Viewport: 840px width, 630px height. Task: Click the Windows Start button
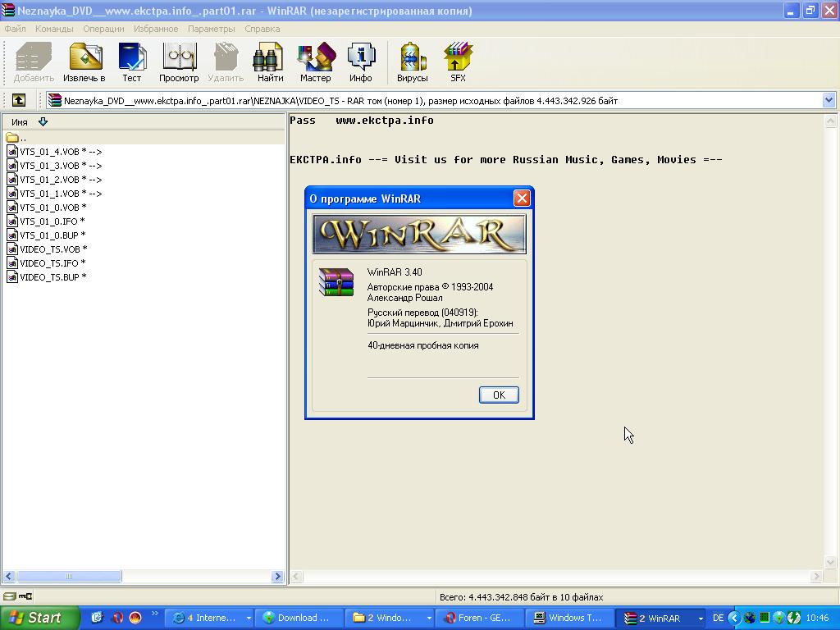coord(39,618)
